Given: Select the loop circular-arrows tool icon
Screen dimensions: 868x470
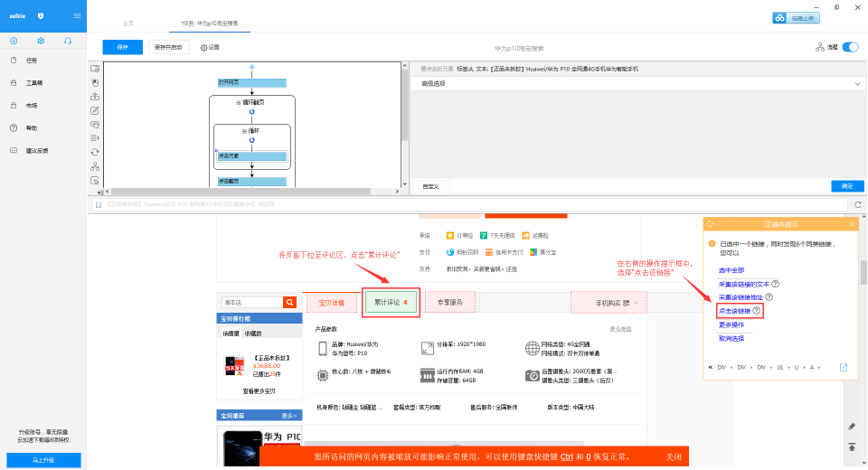Looking at the screenshot, I should tap(95, 152).
